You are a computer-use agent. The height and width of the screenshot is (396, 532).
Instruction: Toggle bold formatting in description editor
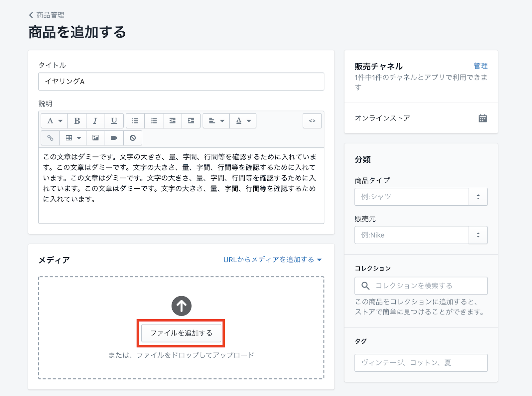click(77, 121)
